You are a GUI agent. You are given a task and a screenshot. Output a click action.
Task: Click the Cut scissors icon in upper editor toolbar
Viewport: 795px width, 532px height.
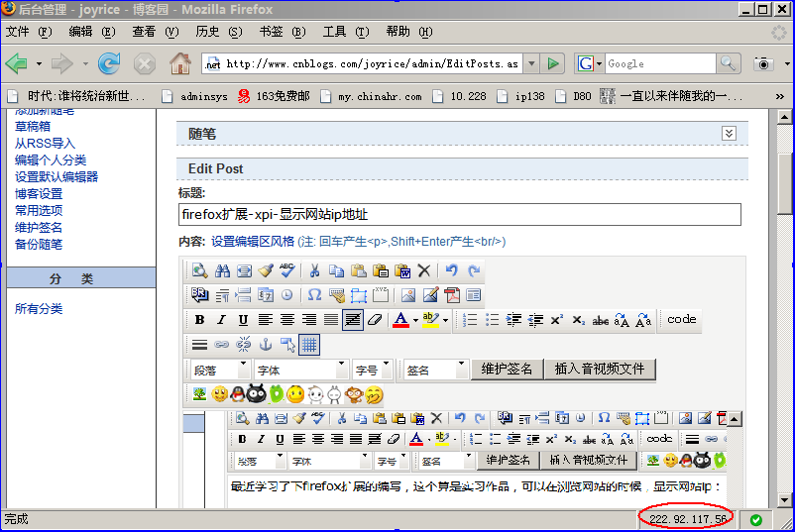click(314, 270)
